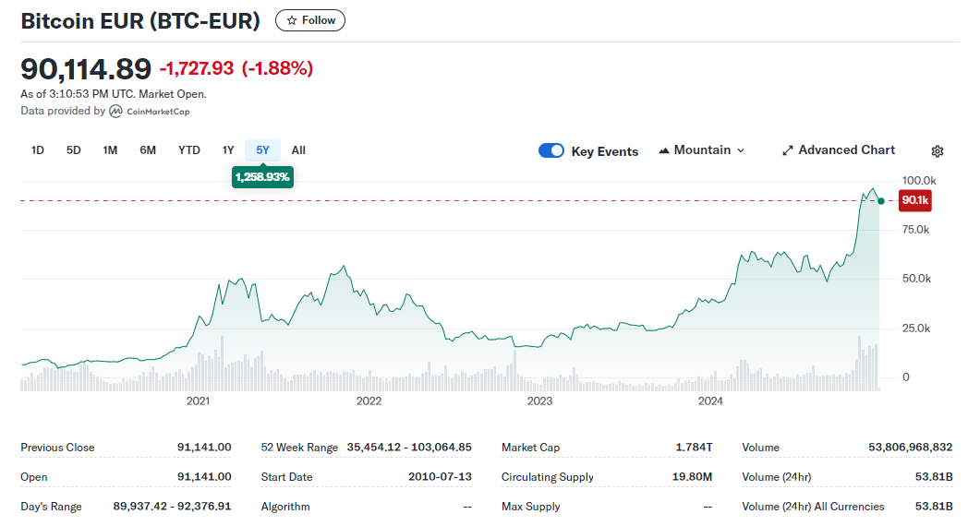
Task: Select the 5D time range
Action: point(74,150)
